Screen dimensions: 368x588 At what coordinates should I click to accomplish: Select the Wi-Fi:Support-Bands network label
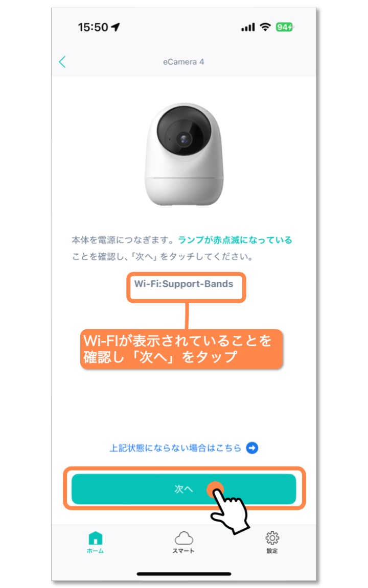click(184, 284)
